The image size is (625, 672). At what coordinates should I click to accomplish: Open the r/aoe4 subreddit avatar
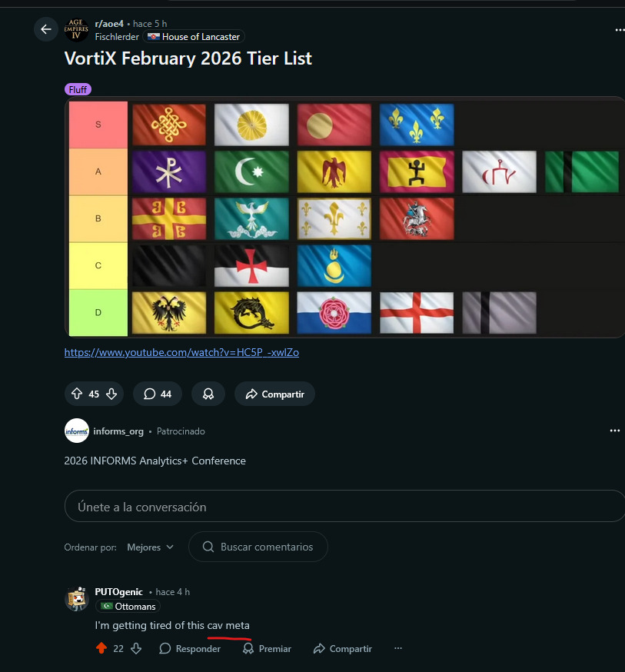[75, 29]
